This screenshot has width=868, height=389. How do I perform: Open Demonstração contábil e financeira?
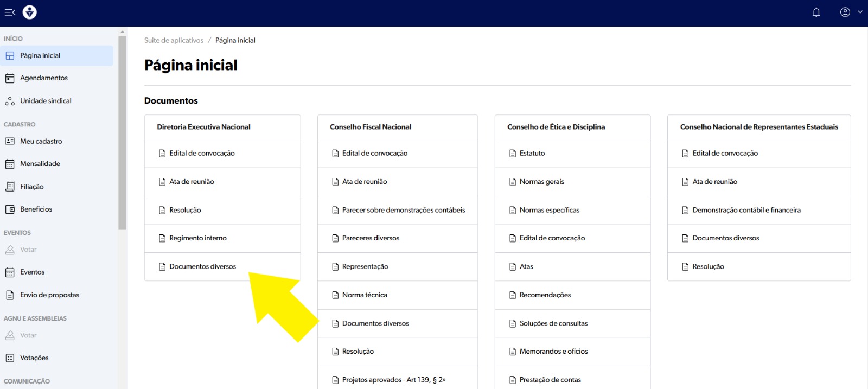[746, 210]
